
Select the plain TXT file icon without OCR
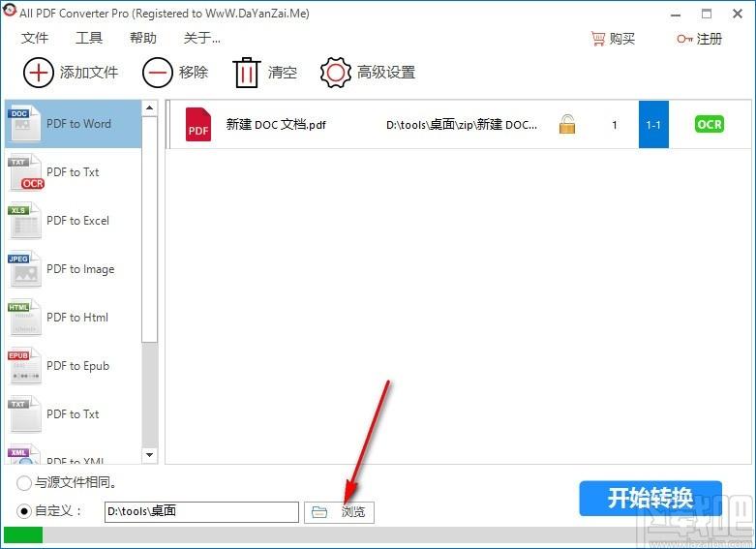click(24, 414)
